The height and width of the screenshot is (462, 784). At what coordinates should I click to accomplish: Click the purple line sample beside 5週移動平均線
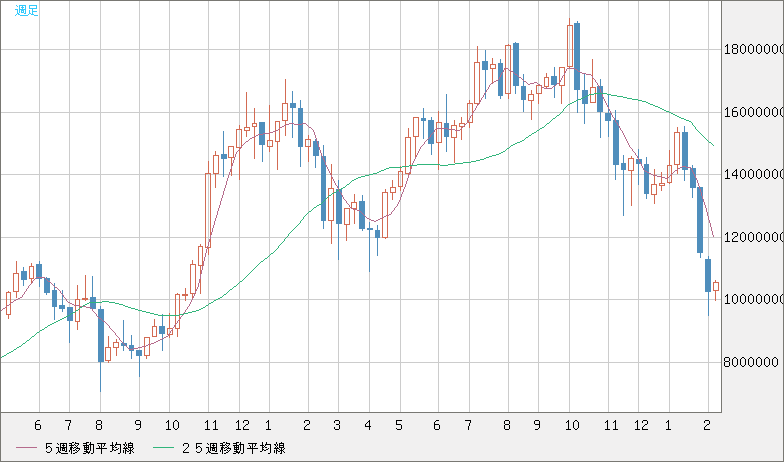[26, 448]
